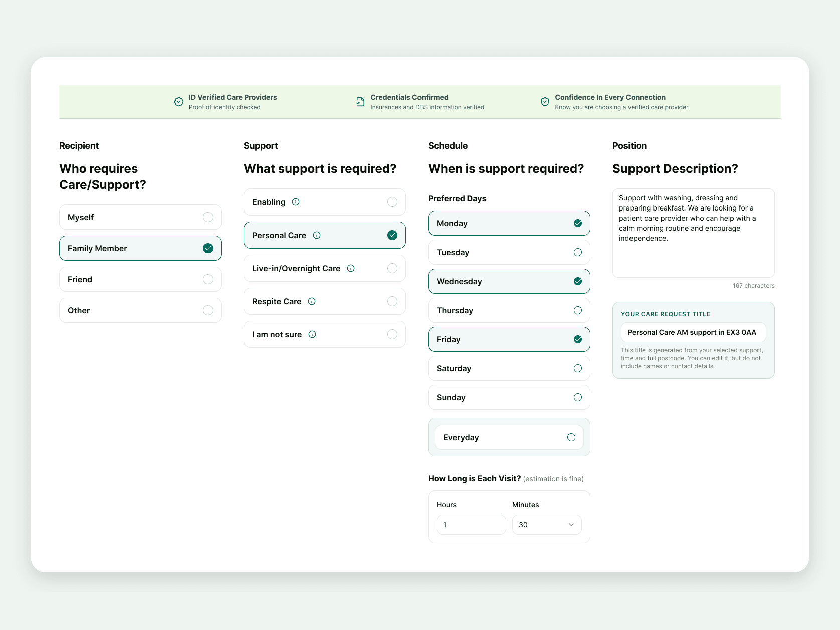Click the Credentials Confirmed document icon
This screenshot has width=840, height=630.
[x=360, y=102]
